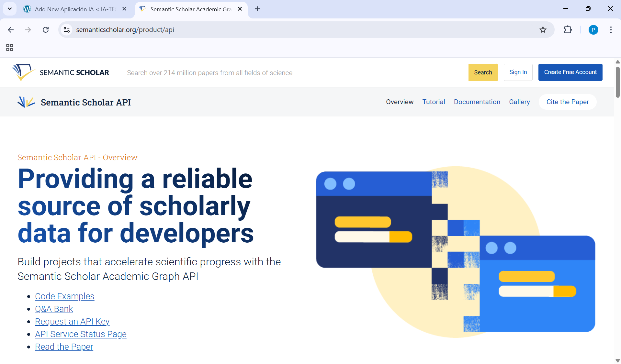Open the Documentation nav item
Image resolution: width=621 pixels, height=364 pixels.
click(477, 102)
